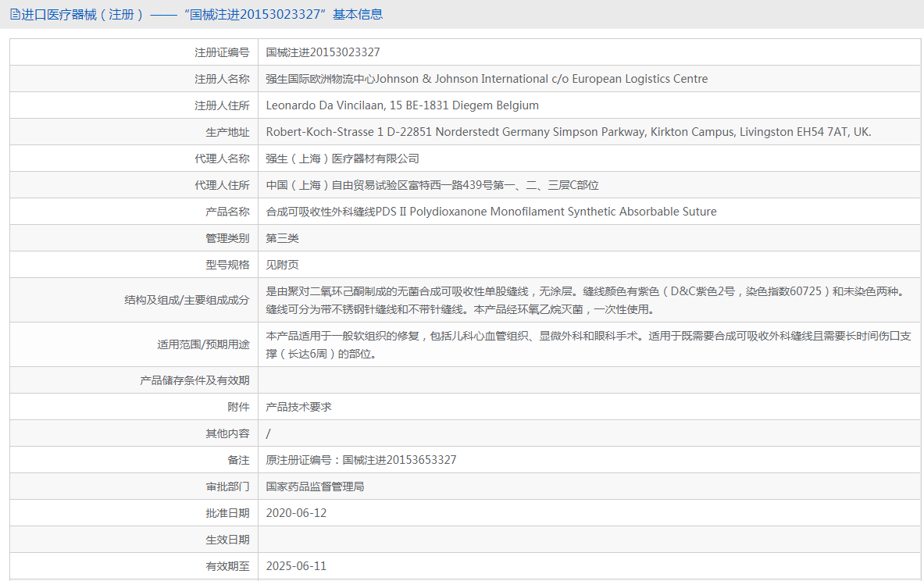Click the 生效日期 row label

pyautogui.click(x=227, y=540)
